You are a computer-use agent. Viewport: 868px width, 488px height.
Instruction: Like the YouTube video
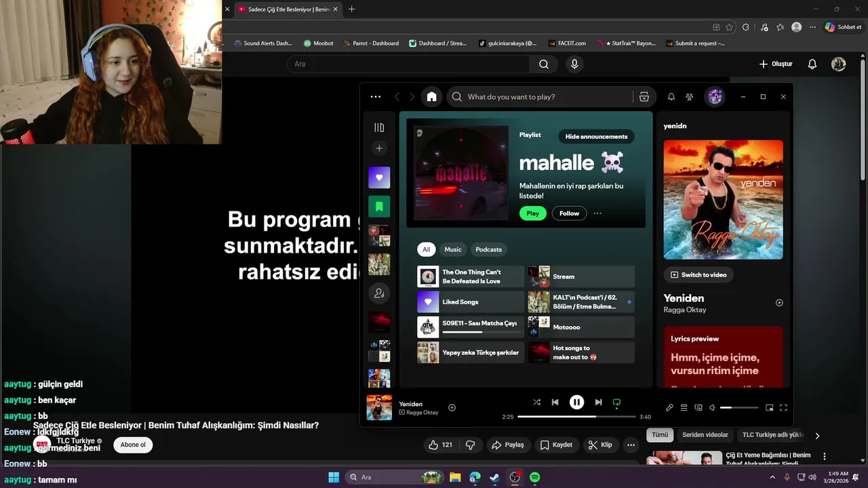coord(440,445)
